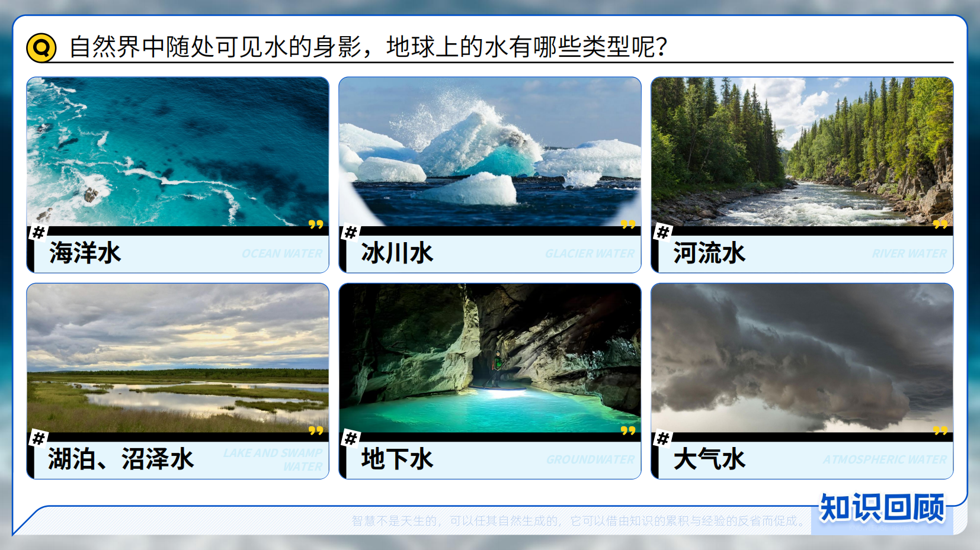Click the 湖泊、沼泽水 caption
This screenshot has height=550, width=980.
(x=121, y=459)
